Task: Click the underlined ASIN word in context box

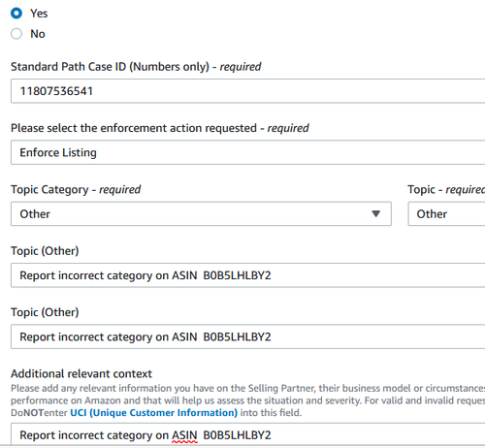Action: [184, 435]
